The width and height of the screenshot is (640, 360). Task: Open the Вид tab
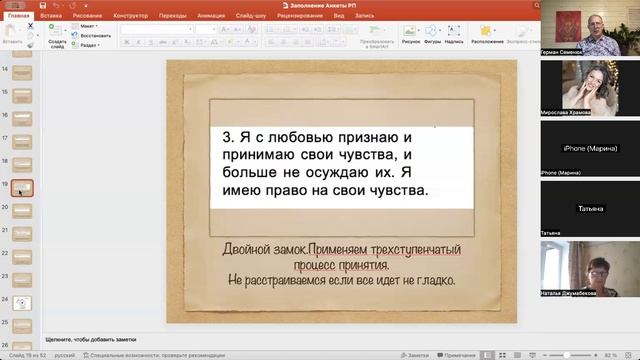(339, 16)
